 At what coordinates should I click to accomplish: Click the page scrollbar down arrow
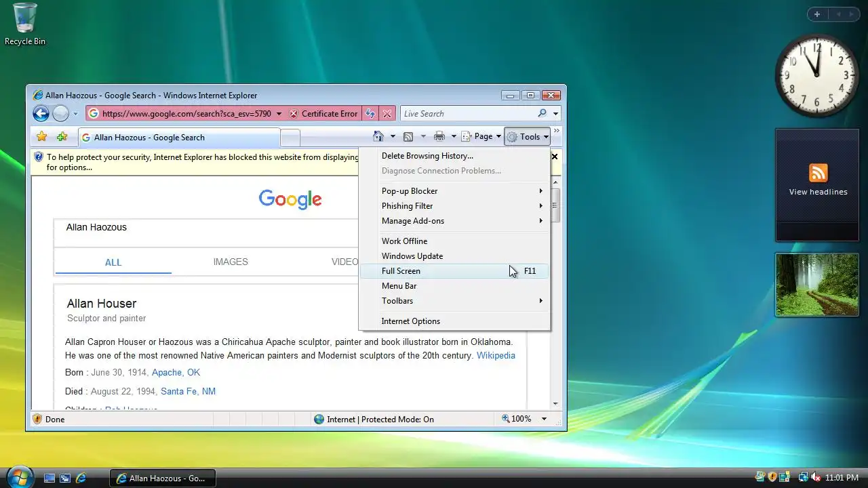pyautogui.click(x=555, y=404)
